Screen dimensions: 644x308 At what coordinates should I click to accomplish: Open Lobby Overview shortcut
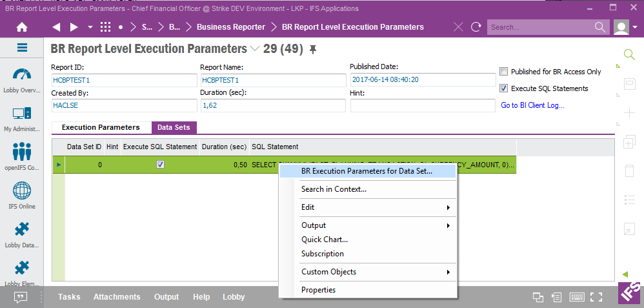22,80
